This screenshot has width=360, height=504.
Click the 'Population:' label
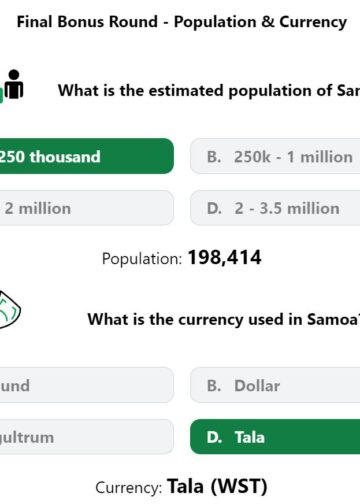pyautogui.click(x=142, y=259)
